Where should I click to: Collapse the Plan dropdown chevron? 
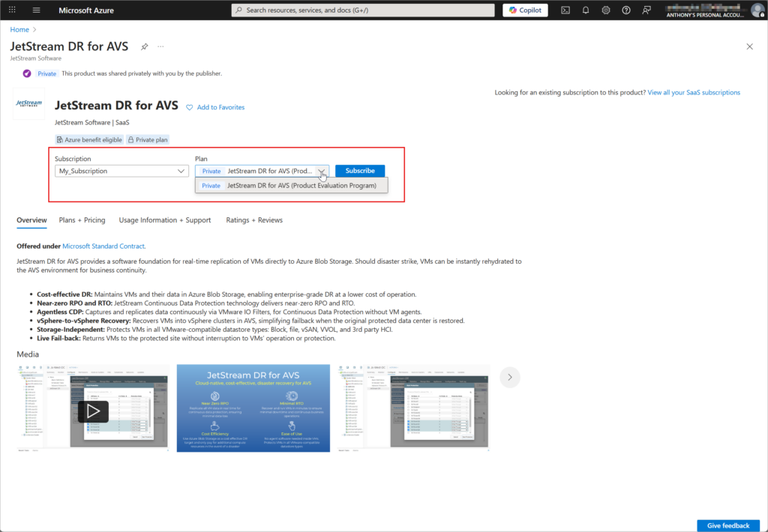point(321,171)
